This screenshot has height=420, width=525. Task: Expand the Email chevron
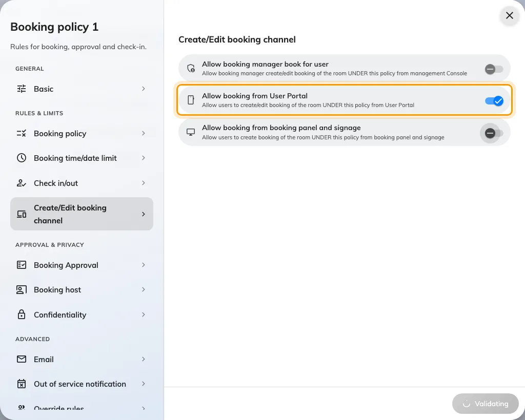[x=144, y=359]
